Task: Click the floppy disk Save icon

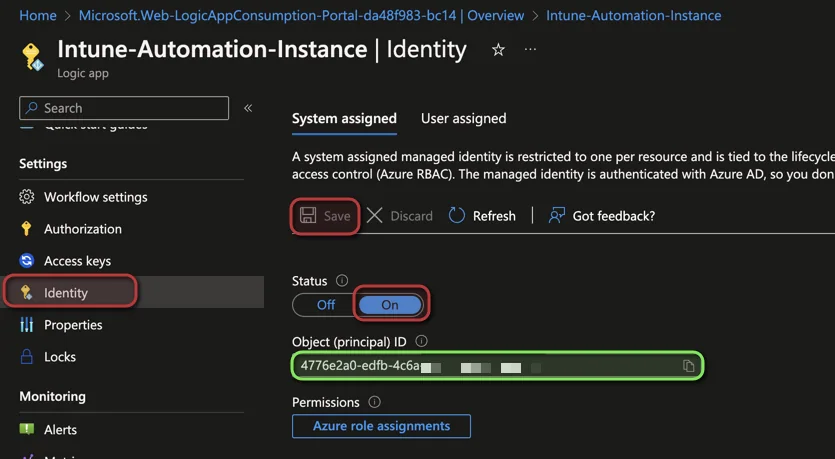Action: (x=308, y=216)
